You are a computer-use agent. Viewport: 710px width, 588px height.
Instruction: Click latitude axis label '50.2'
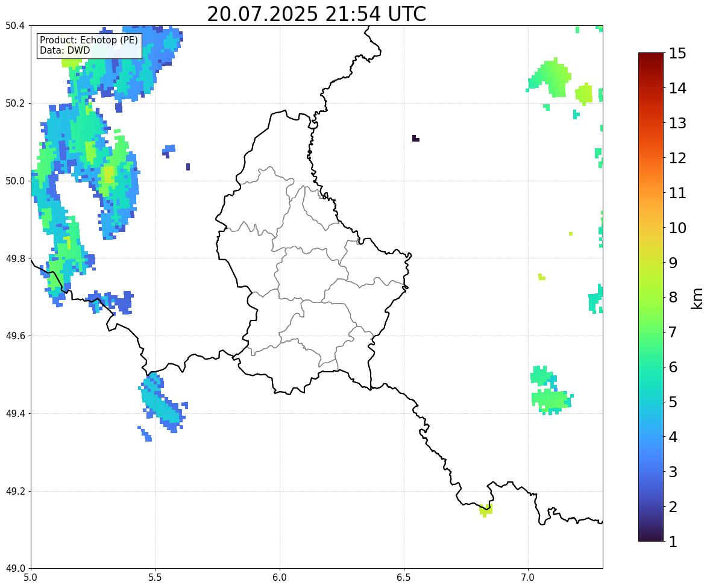pyautogui.click(x=15, y=103)
